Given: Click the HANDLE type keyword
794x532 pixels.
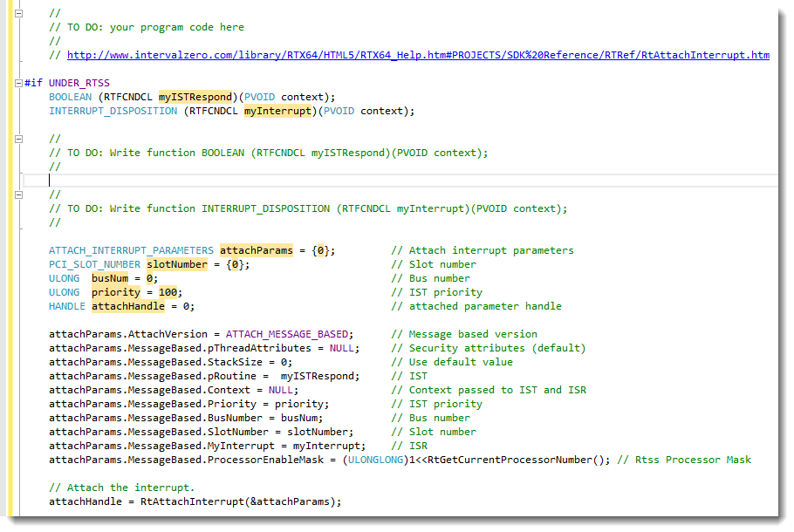Looking at the screenshot, I should [67, 306].
